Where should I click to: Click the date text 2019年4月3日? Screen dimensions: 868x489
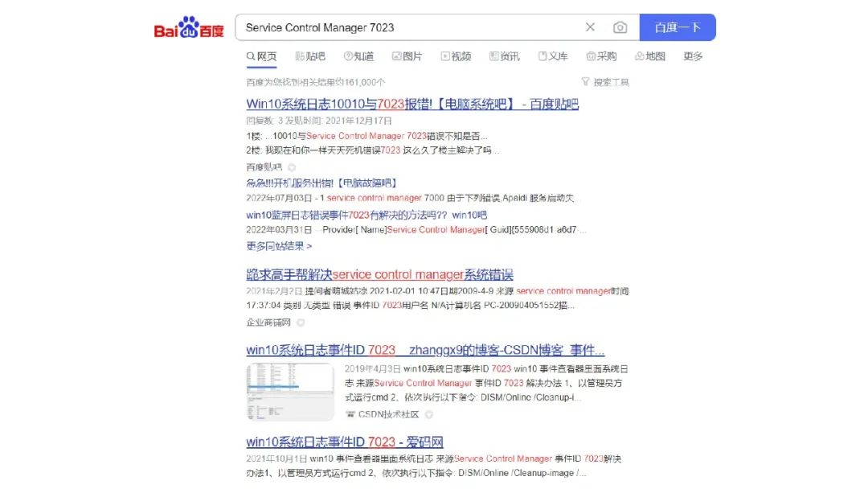coord(373,368)
